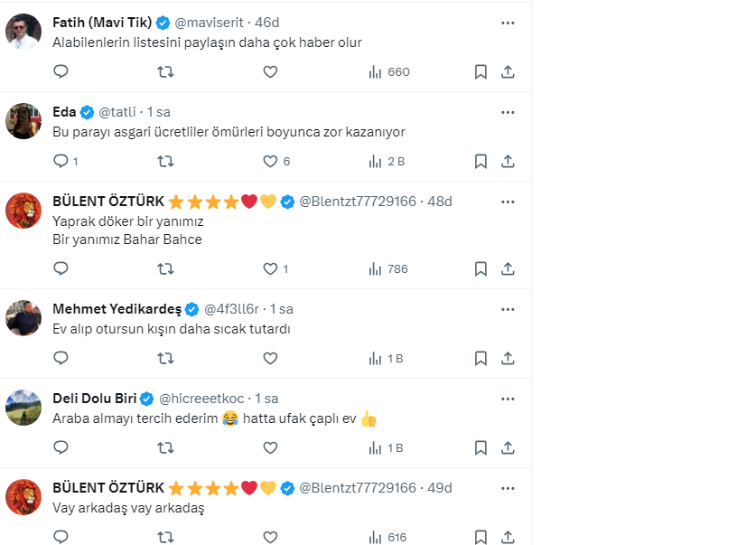The image size is (756, 545).
Task: Bookmark Eda's tweet
Action: point(481,161)
